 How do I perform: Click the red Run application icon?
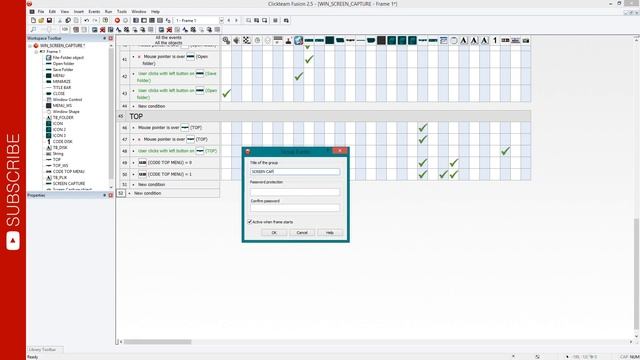pos(117,20)
